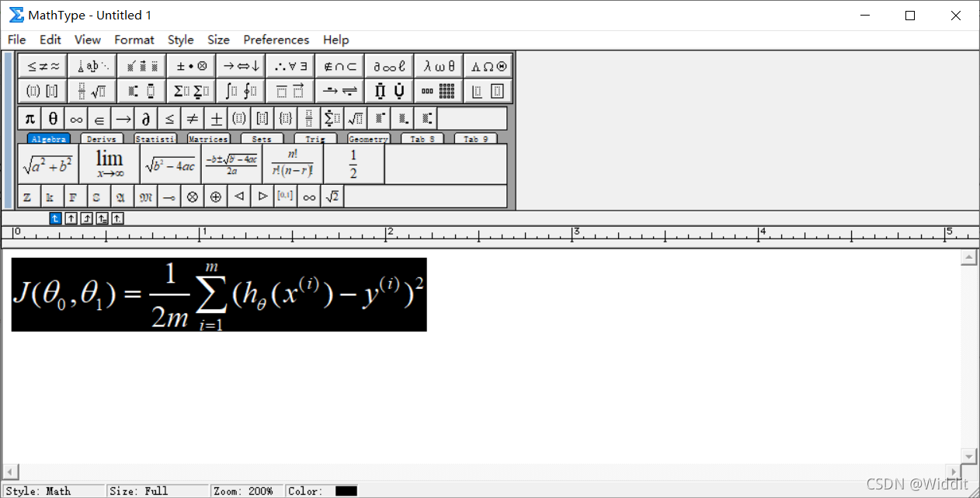
Task: Insert the combinations n! formula
Action: coord(293,164)
